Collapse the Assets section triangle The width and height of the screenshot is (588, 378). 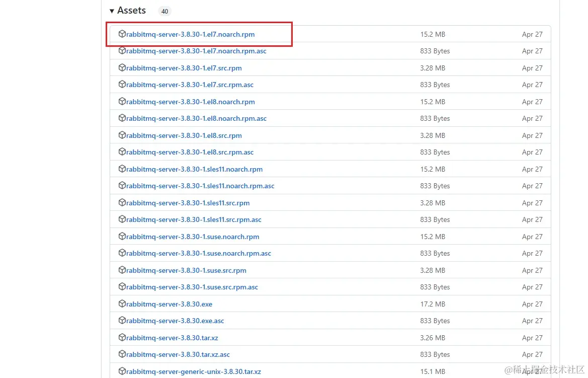click(x=112, y=11)
